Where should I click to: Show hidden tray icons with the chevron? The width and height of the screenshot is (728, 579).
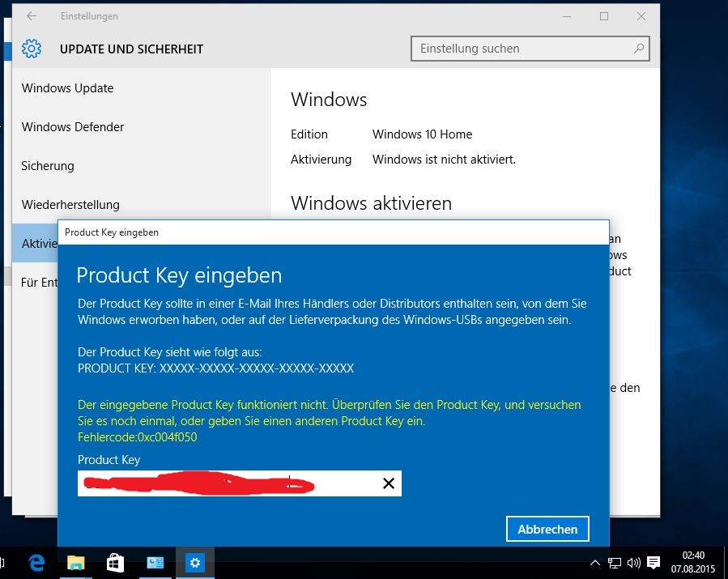[x=594, y=564]
